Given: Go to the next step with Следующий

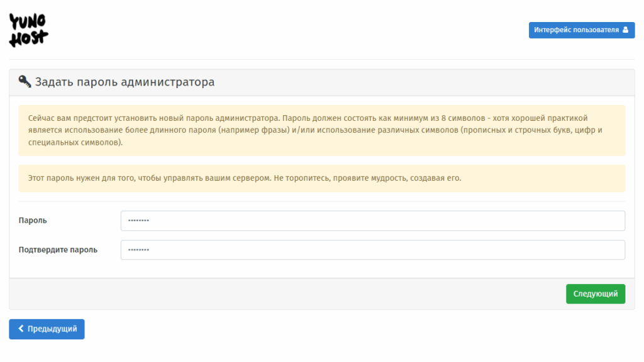Looking at the screenshot, I should (596, 294).
